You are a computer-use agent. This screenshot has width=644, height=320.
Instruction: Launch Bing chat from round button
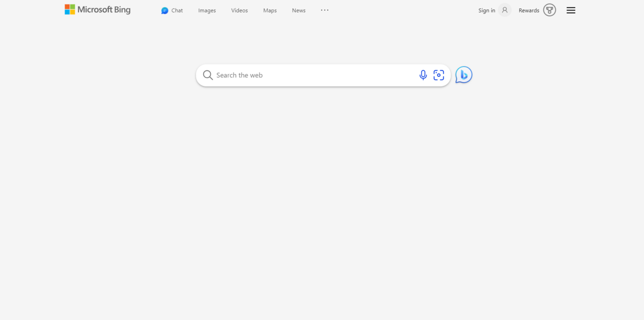tap(463, 75)
